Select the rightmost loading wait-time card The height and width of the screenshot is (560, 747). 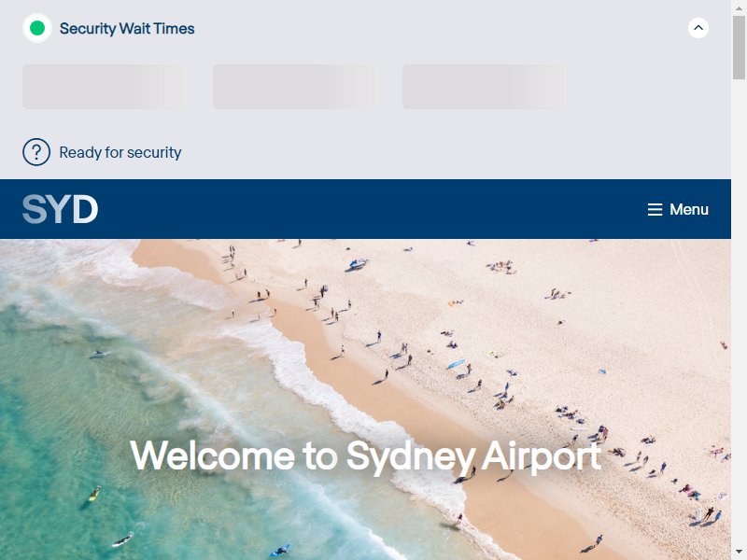[x=485, y=87]
